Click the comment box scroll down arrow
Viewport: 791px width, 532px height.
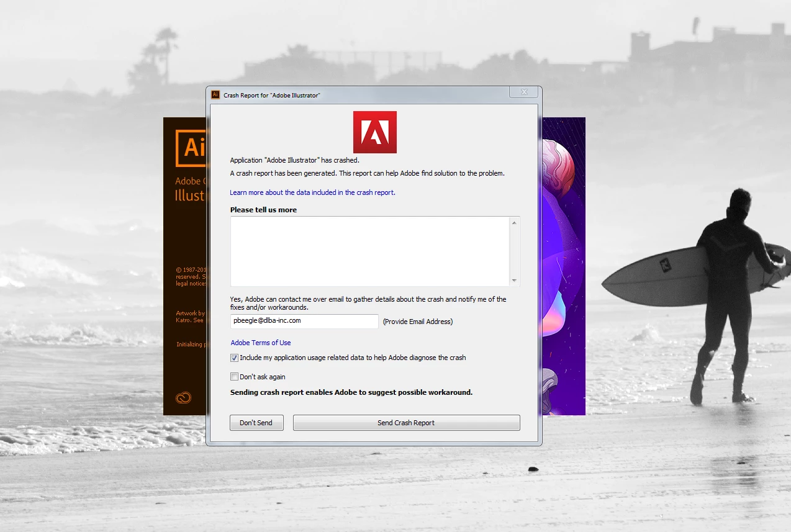tap(514, 281)
